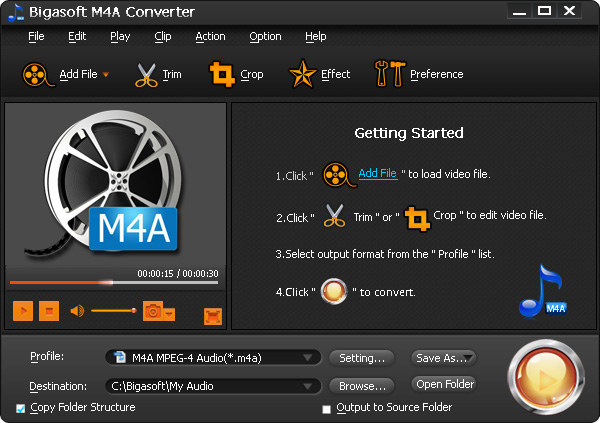Maximize the Bigasoft M4A Converter window
This screenshot has width=600, height=423.
tap(544, 11)
